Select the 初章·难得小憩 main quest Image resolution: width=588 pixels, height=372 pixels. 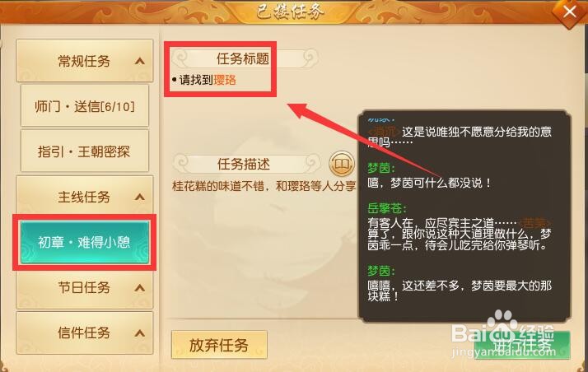(85, 242)
